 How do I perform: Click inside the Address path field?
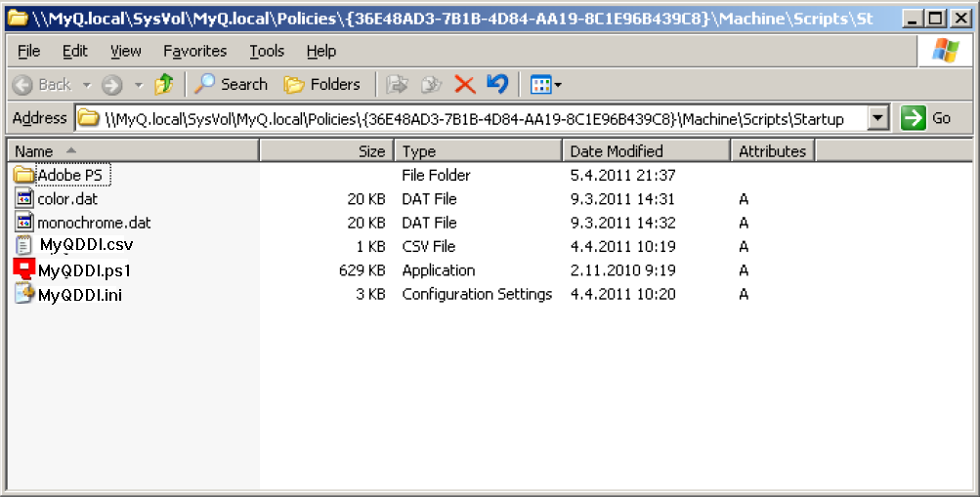(469, 118)
